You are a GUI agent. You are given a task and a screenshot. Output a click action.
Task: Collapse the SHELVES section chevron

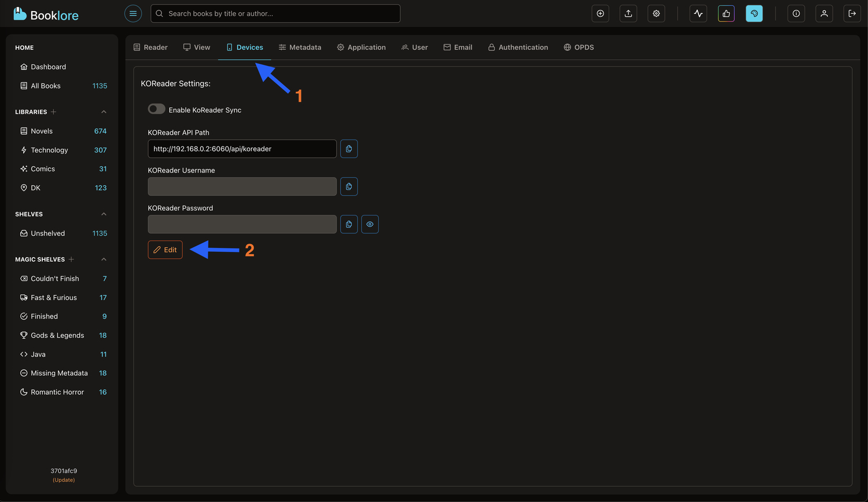click(x=104, y=214)
